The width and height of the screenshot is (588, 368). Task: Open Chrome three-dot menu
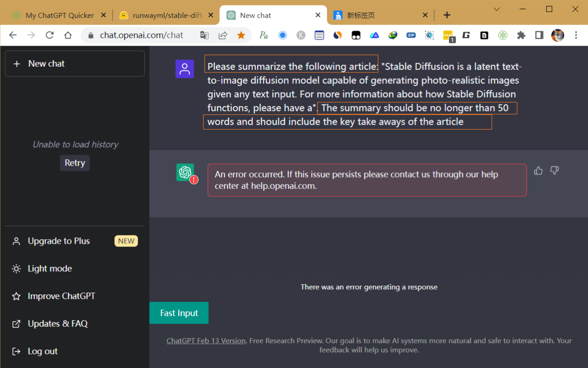576,35
